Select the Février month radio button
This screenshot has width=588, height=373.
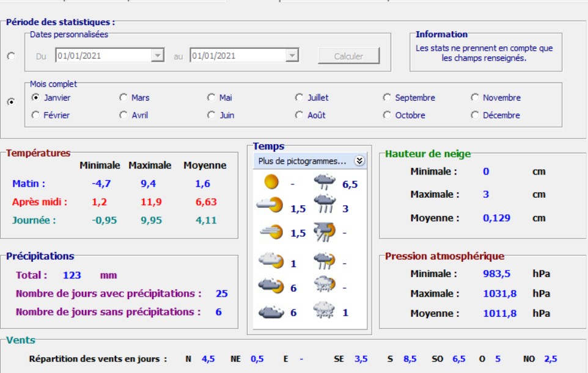click(x=35, y=115)
